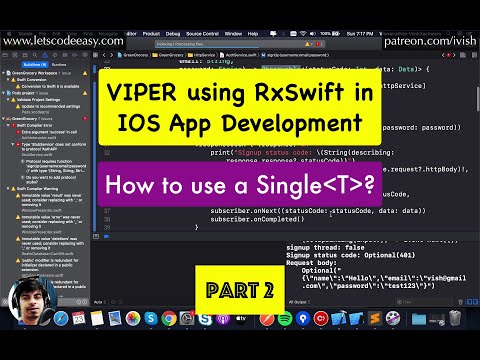Collapse the Swift Compiler Error group
Image resolution: width=480 pixels, height=360 pixels.
click(8, 125)
